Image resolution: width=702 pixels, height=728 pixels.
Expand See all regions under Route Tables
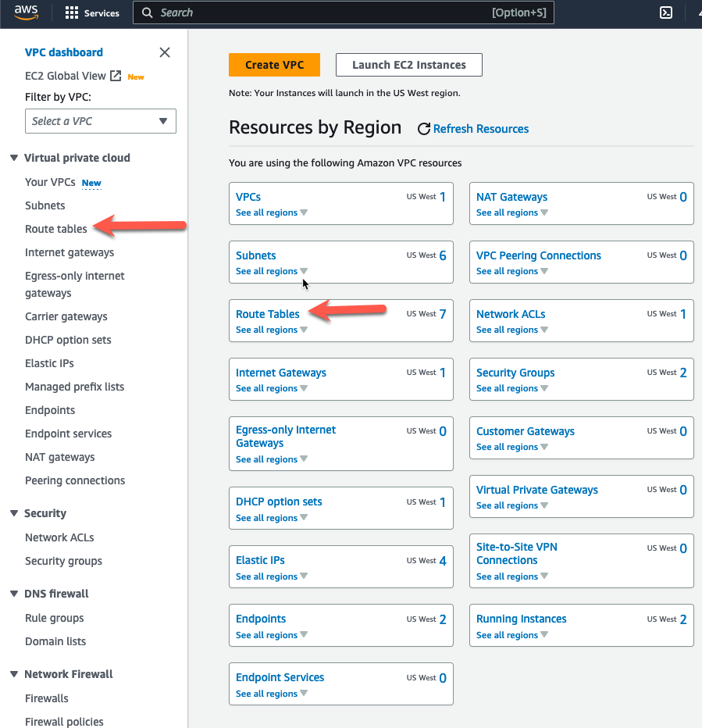(272, 330)
